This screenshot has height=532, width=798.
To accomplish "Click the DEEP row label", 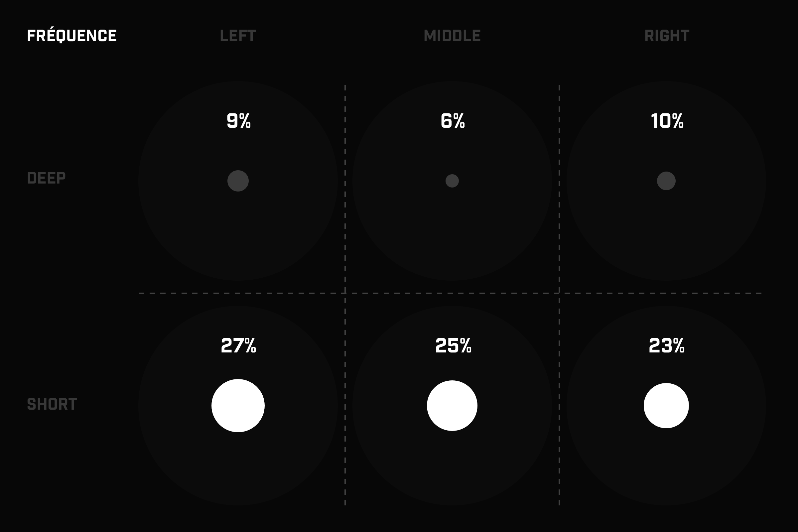I will point(46,178).
